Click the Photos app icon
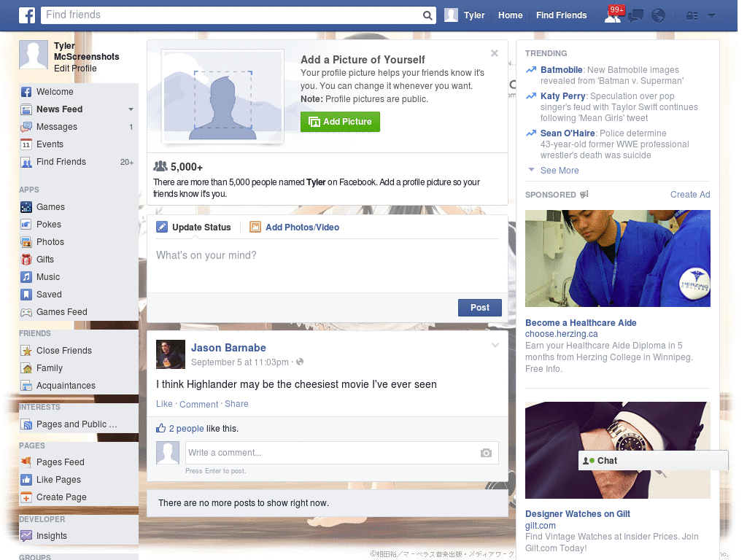The image size is (747, 560). [x=26, y=242]
